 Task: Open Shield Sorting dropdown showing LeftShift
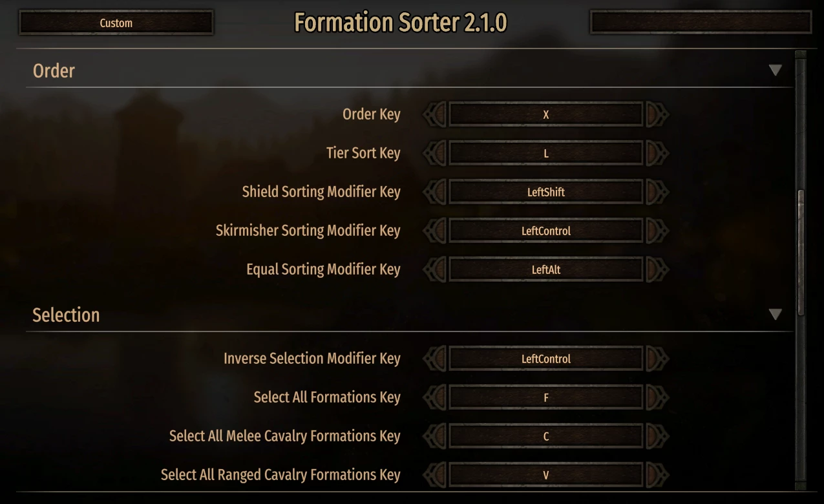(546, 193)
